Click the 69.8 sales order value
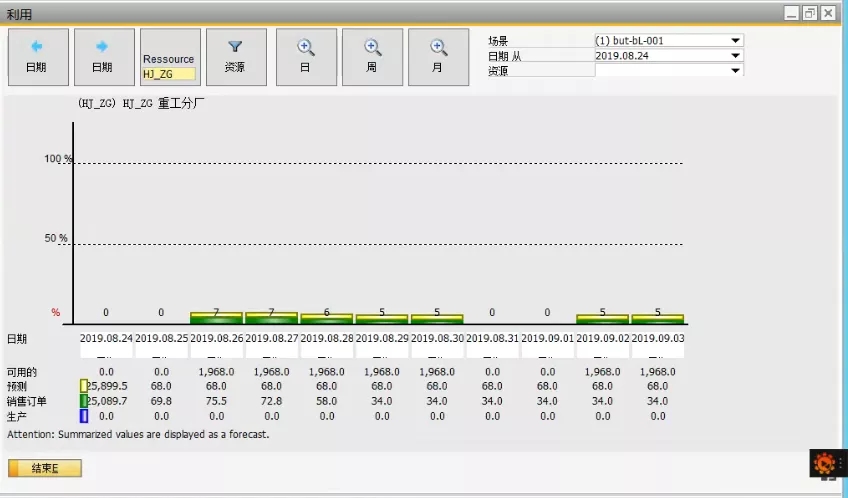The image size is (848, 498). pyautogui.click(x=161, y=401)
